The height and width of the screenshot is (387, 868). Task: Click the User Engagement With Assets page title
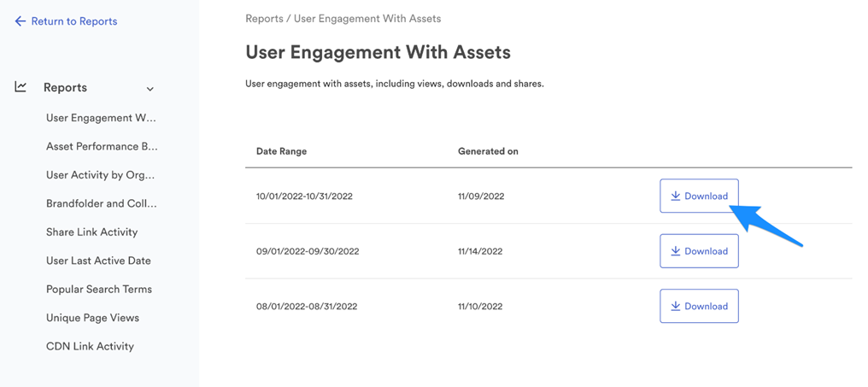[378, 53]
